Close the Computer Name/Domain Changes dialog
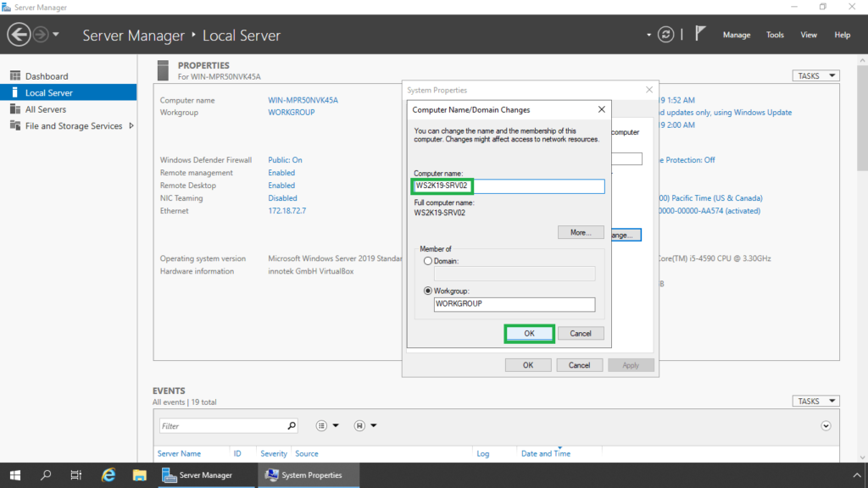868x488 pixels. point(601,109)
